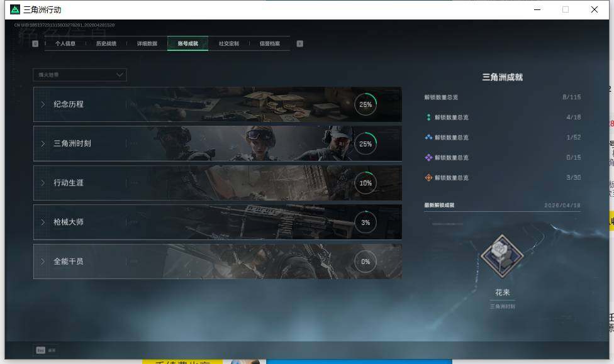Open the 花来 achievement badge
614x364 pixels.
tap(502, 256)
